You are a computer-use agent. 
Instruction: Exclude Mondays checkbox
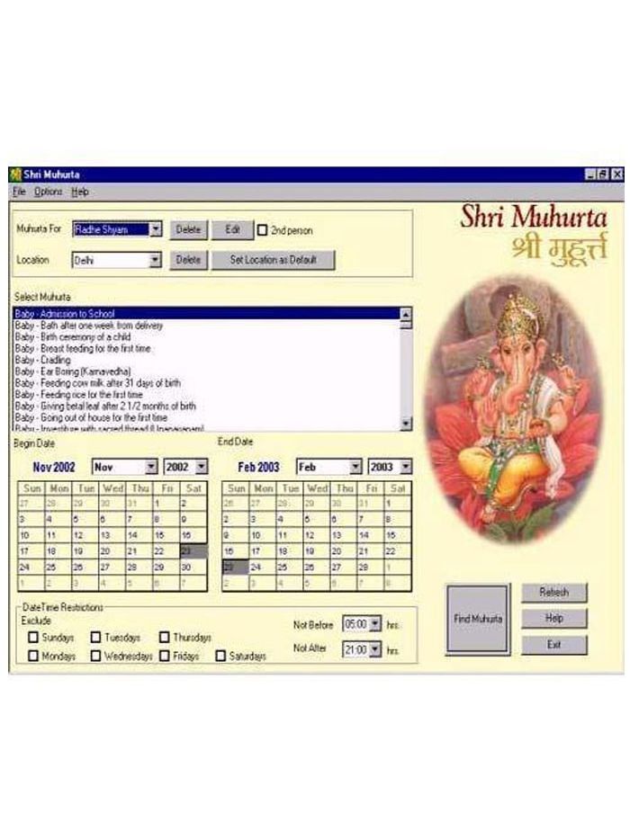point(34,656)
